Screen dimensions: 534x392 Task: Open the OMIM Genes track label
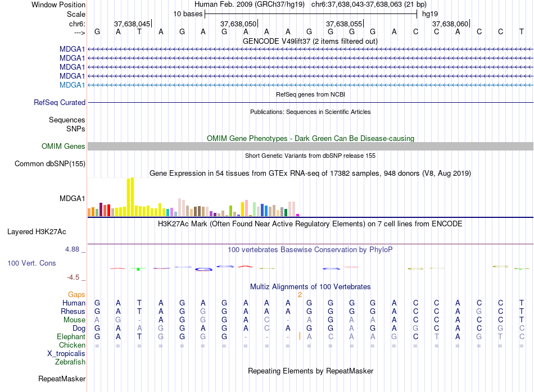[x=64, y=147]
